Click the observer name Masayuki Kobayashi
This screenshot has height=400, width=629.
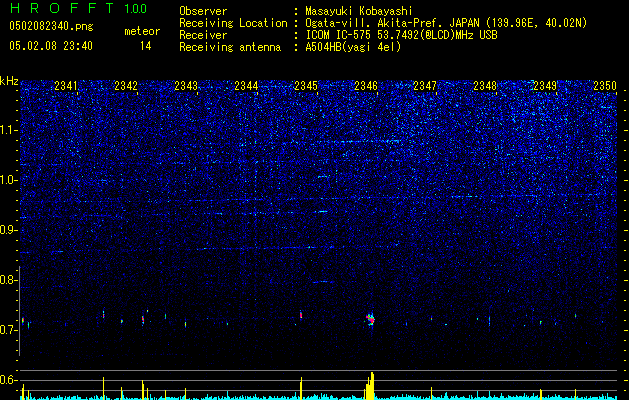359,11
